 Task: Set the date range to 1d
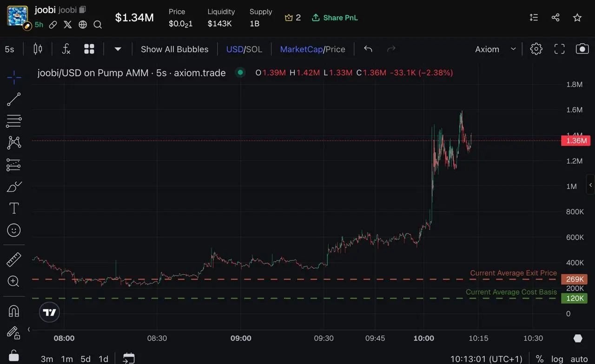(103, 359)
